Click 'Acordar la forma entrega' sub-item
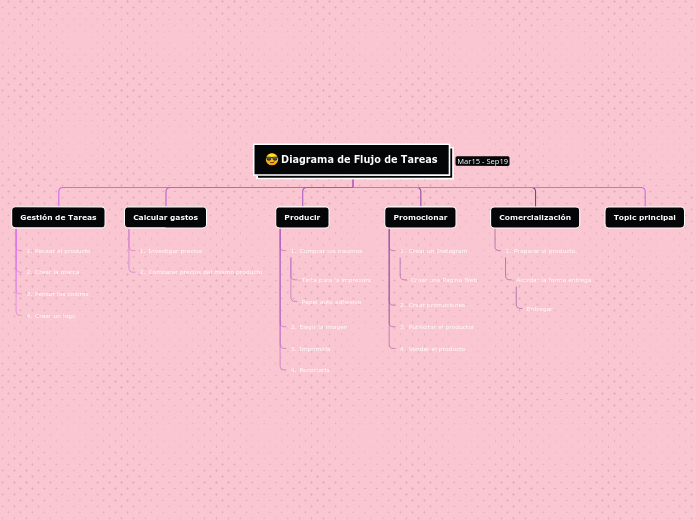The image size is (696, 520). click(x=554, y=280)
